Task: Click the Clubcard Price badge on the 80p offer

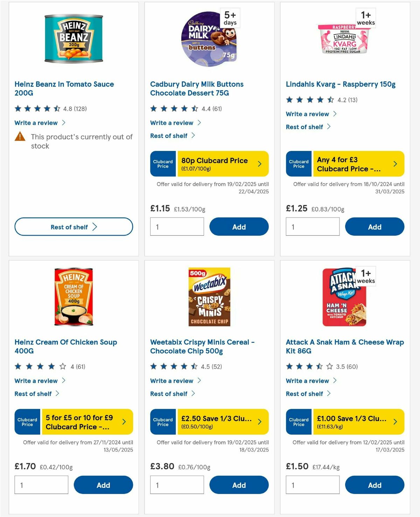Action: [163, 164]
